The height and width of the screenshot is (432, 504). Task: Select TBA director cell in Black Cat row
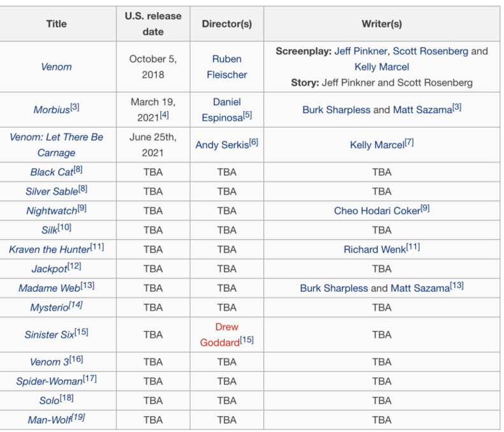coord(227,172)
